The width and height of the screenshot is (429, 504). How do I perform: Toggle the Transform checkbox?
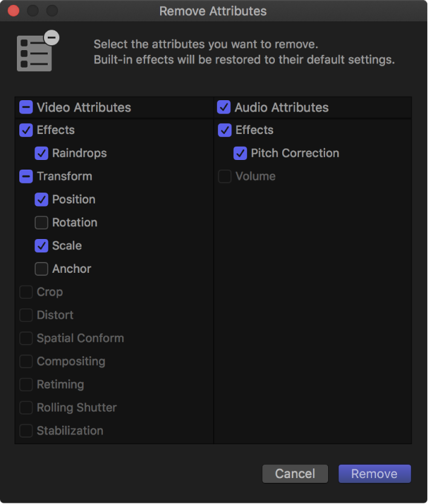(x=25, y=176)
